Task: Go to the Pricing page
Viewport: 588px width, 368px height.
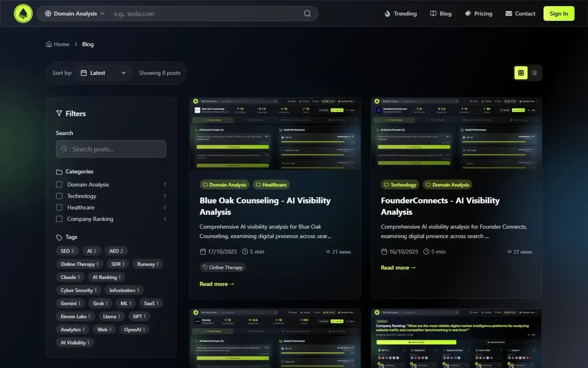Action: tap(478, 13)
